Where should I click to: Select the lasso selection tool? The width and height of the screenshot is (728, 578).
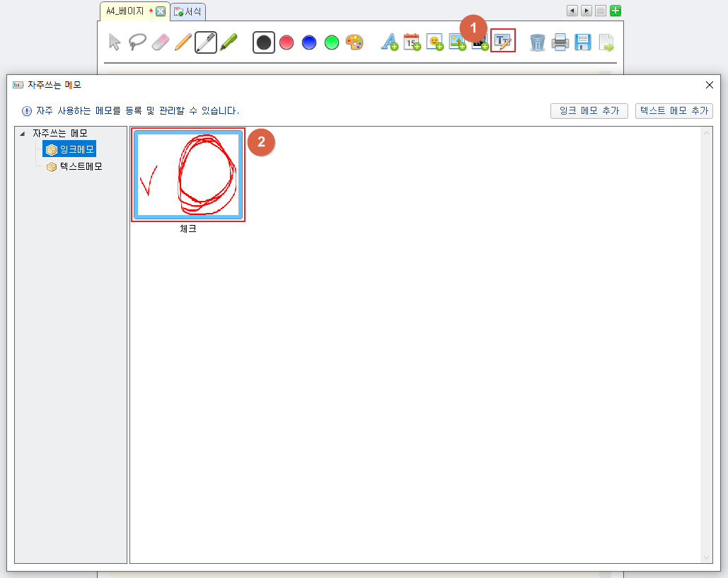[x=137, y=42]
